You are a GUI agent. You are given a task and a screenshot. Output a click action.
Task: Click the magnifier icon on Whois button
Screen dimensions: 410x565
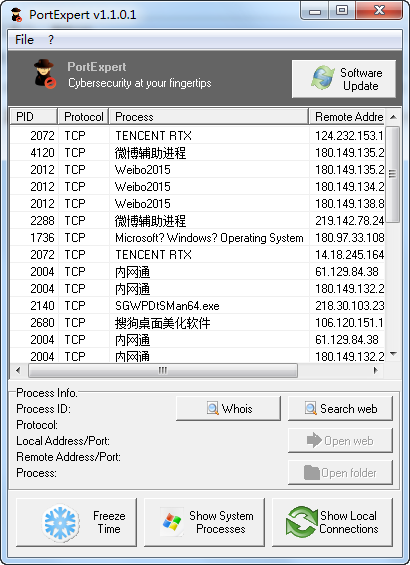click(213, 408)
